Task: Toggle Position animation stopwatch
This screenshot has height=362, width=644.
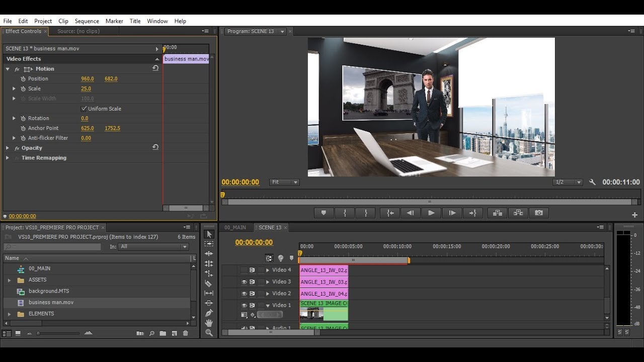Action: 23,79
